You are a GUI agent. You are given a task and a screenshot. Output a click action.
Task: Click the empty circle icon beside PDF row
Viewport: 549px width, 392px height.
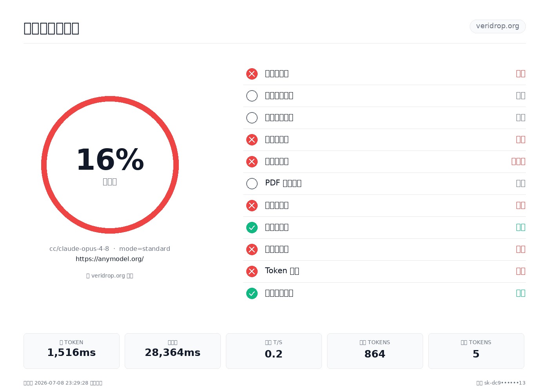click(252, 183)
